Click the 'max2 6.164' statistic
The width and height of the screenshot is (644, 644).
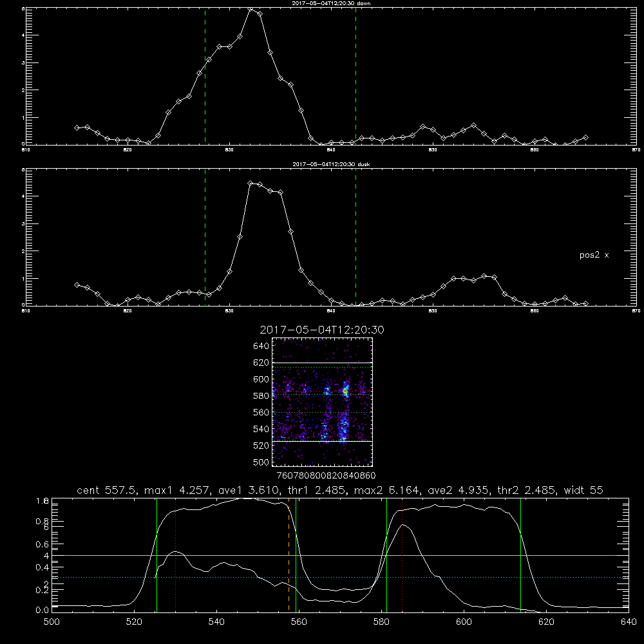click(x=386, y=490)
